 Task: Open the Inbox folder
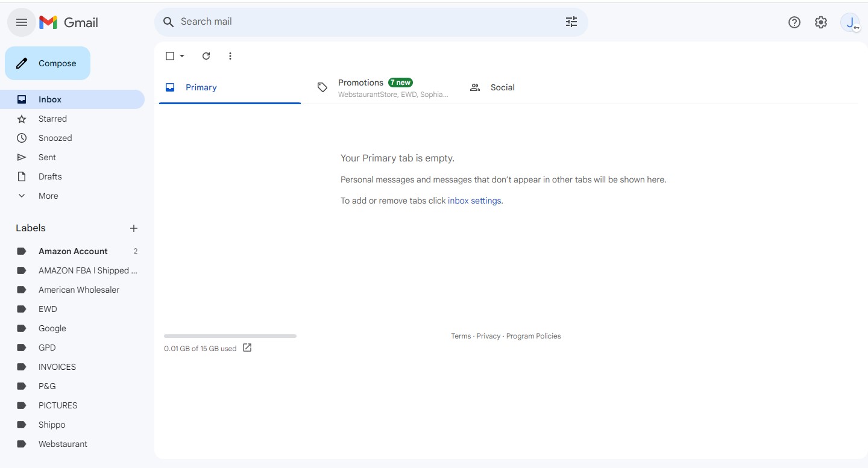click(72, 99)
